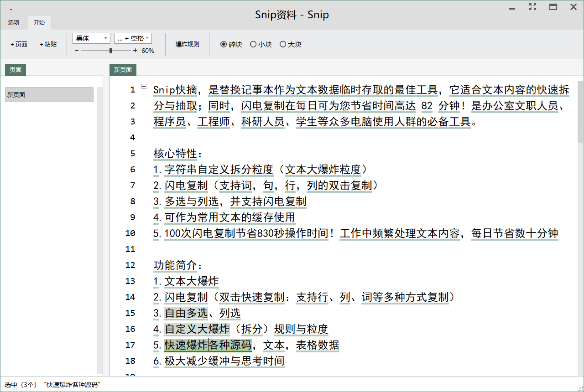Click the status bar selection text
This screenshot has width=584, height=392.
coord(52,385)
